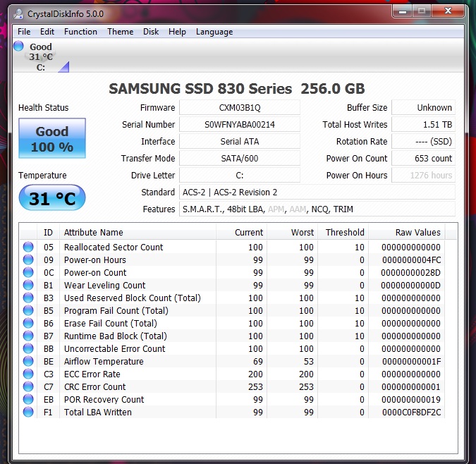This screenshot has width=476, height=464.
Task: Close the CrystalDiskInfo window
Action: tap(448, 11)
